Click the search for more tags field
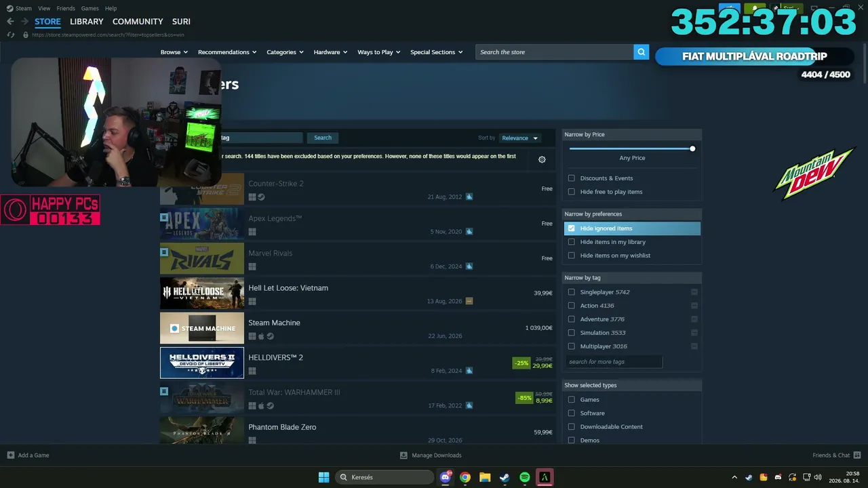The height and width of the screenshot is (488, 868). pos(614,362)
